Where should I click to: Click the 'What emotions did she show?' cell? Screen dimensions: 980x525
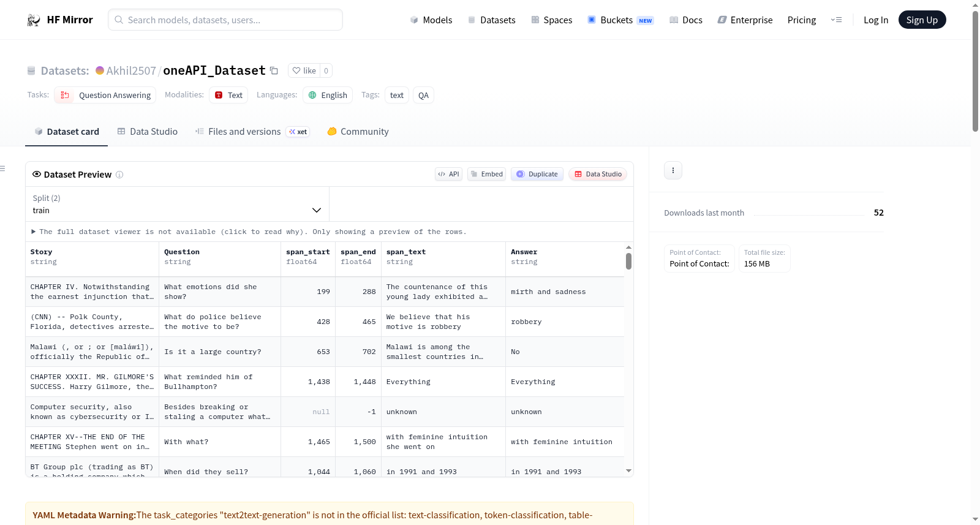click(x=220, y=292)
